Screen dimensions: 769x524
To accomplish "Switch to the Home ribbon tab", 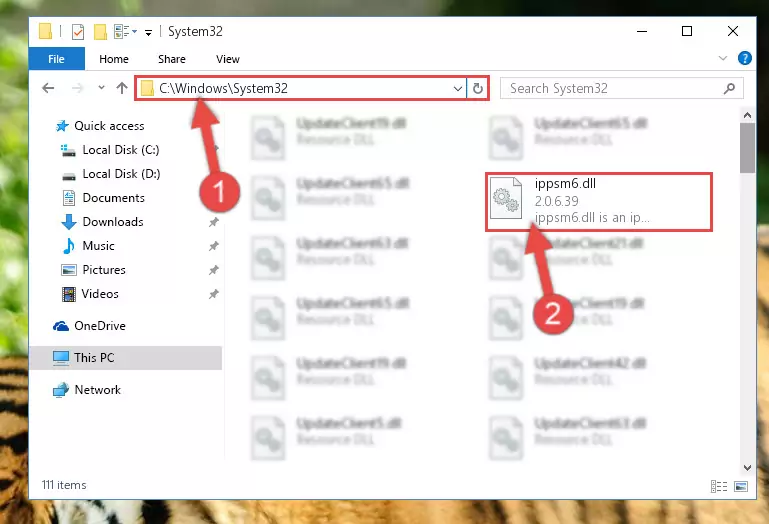I will 114,59.
